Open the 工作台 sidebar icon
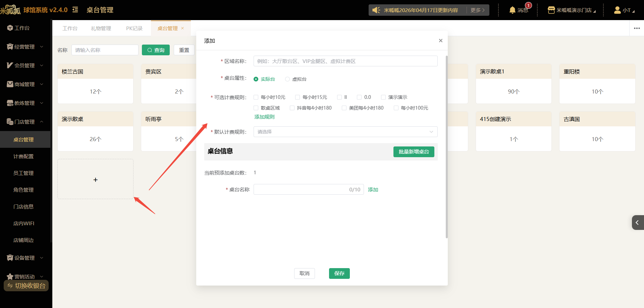The height and width of the screenshot is (308, 644). (x=10, y=28)
